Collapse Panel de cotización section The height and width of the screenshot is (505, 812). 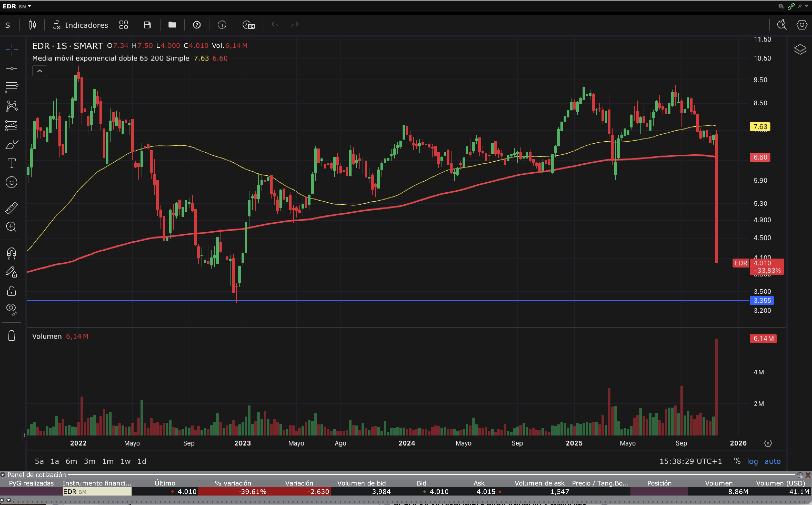click(3, 475)
